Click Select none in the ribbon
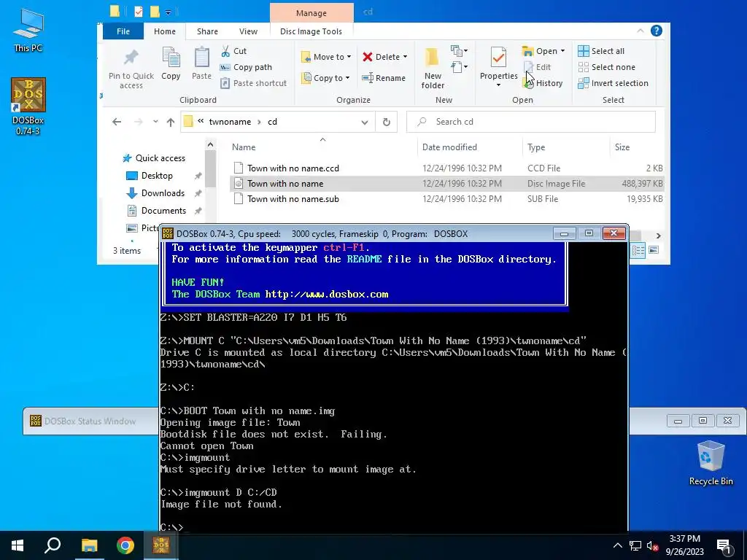This screenshot has height=560, width=747. point(606,67)
